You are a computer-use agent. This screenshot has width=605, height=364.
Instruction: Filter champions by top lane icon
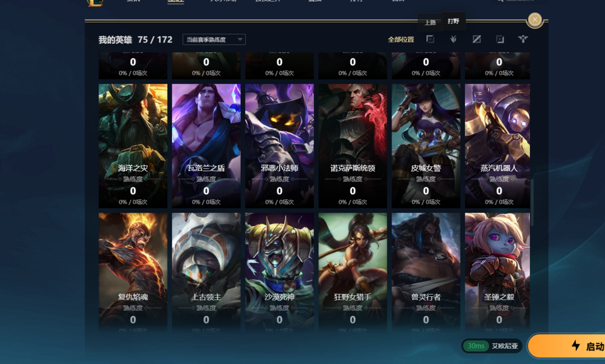(430, 39)
